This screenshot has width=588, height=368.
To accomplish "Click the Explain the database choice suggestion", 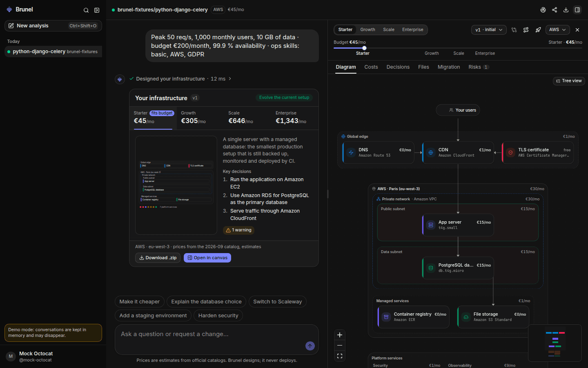I will [207, 302].
